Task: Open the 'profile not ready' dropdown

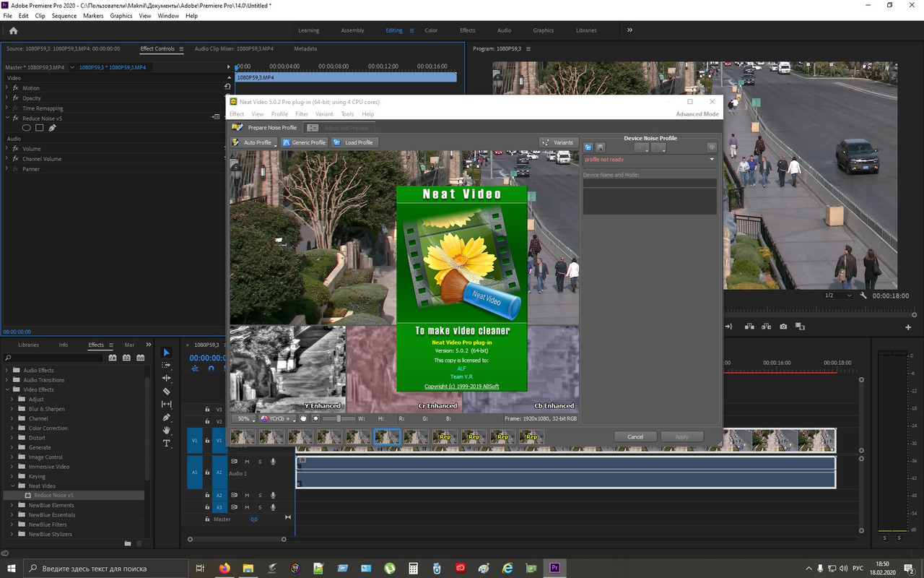Action: point(711,160)
